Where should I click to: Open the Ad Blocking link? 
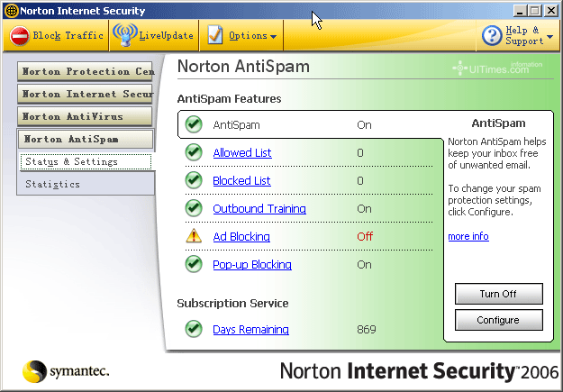point(241,237)
